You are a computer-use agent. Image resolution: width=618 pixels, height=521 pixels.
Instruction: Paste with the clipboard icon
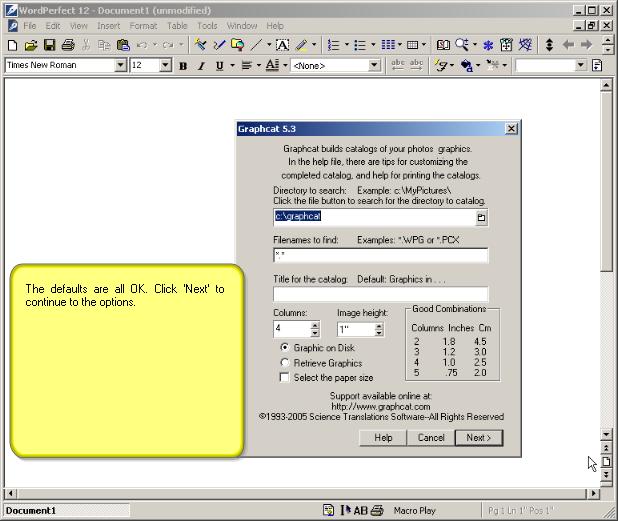123,45
